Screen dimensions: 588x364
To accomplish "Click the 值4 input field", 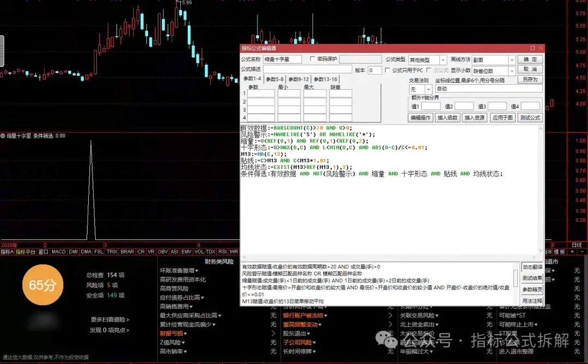I will tap(530, 106).
